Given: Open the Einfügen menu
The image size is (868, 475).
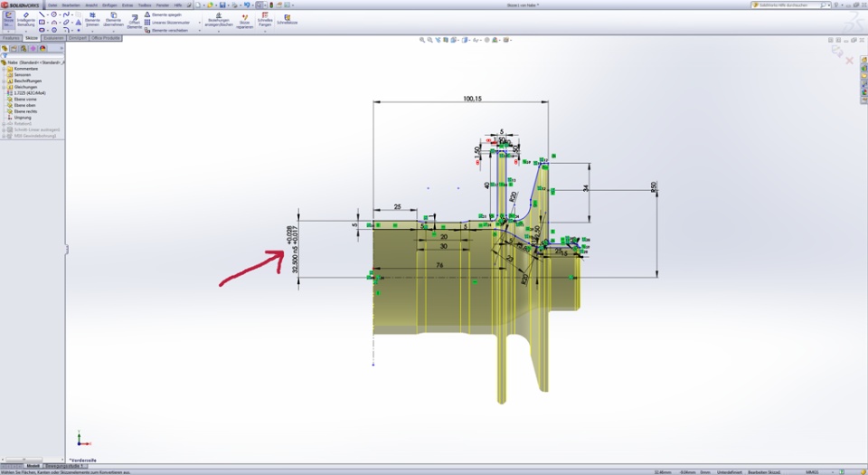Looking at the screenshot, I should pyautogui.click(x=109, y=5).
